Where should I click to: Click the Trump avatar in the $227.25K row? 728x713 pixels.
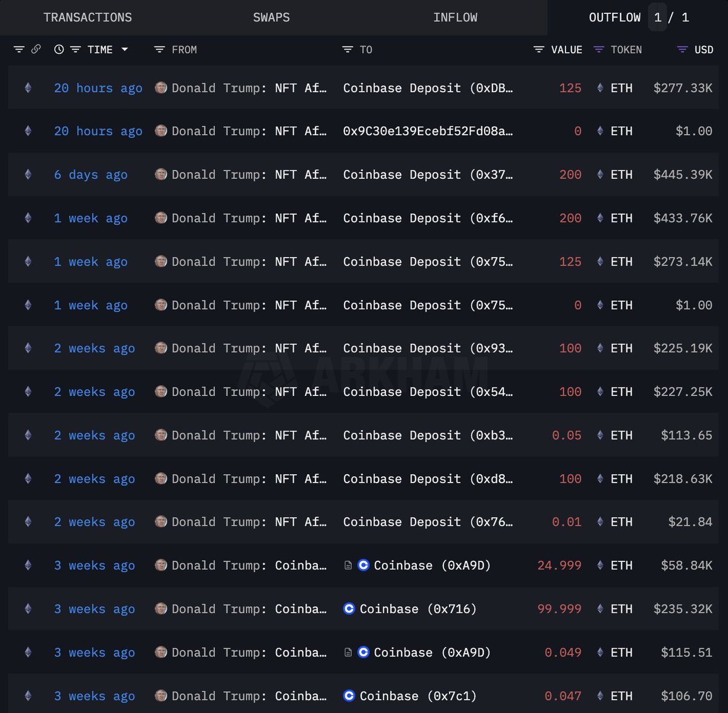161,392
